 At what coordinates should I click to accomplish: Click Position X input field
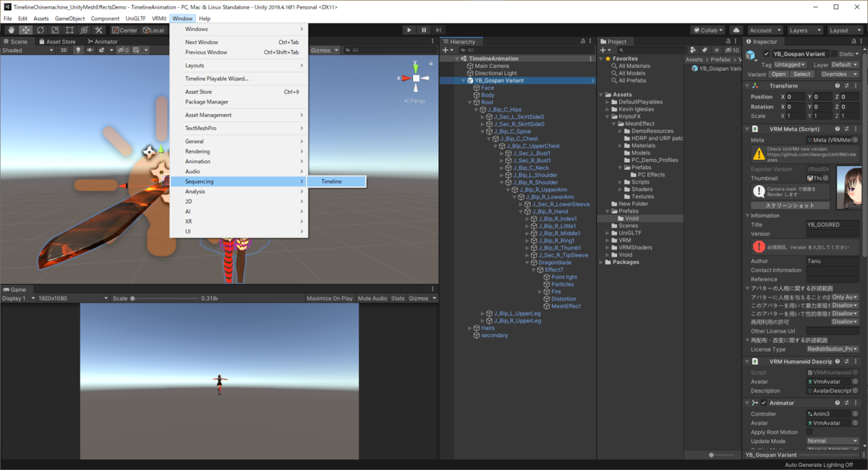click(x=795, y=96)
